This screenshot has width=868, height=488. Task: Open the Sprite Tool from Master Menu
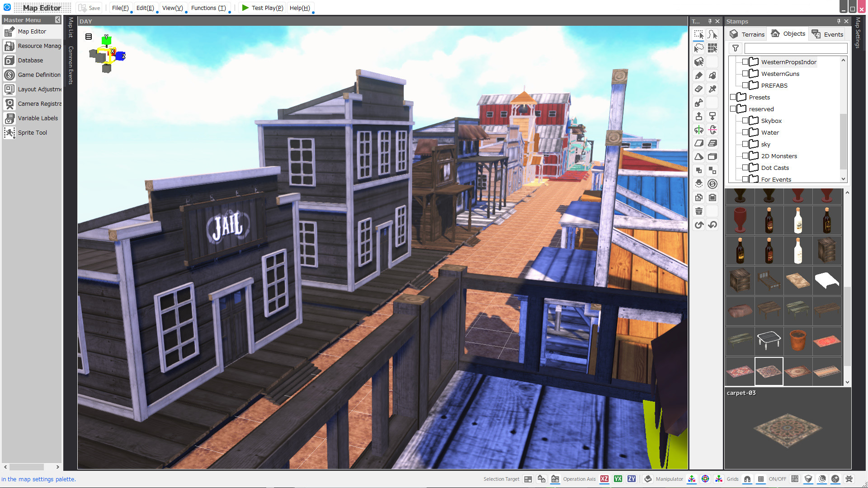tap(32, 132)
